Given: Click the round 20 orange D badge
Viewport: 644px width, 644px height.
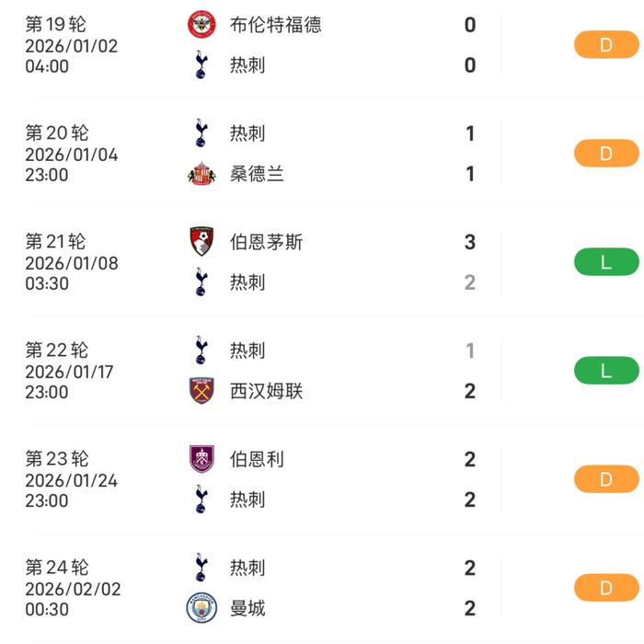Looking at the screenshot, I should coord(605,154).
